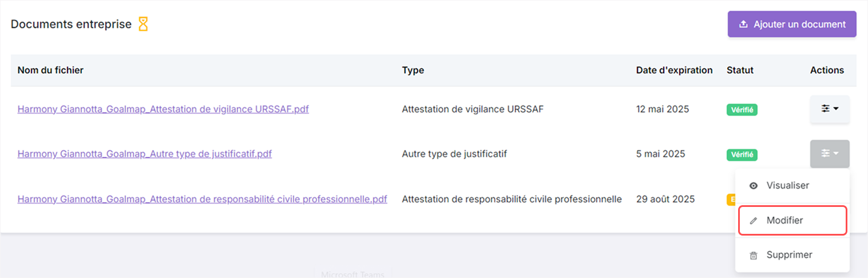Click the upload icon in Ajouter un document

pyautogui.click(x=743, y=24)
